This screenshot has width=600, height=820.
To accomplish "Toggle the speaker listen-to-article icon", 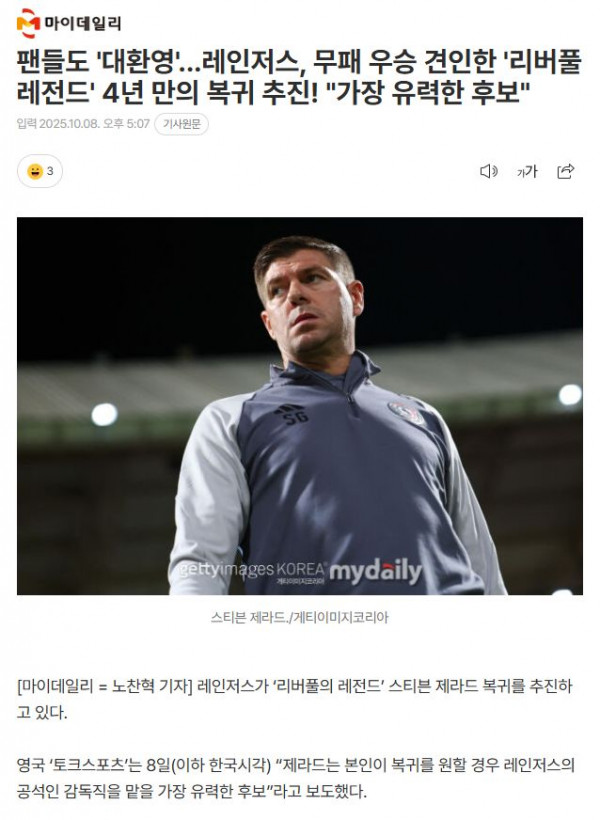I will click(489, 171).
